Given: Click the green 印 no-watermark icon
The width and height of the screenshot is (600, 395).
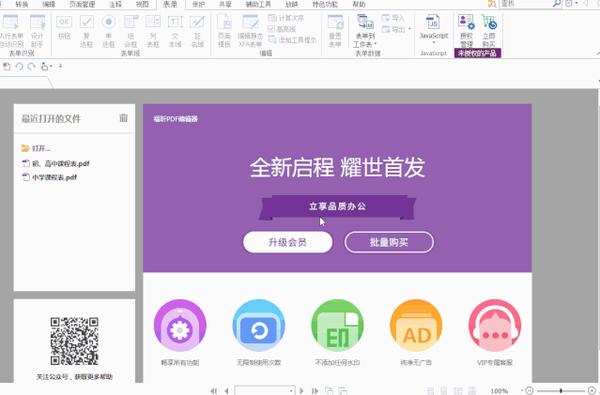Looking at the screenshot, I should tap(337, 325).
